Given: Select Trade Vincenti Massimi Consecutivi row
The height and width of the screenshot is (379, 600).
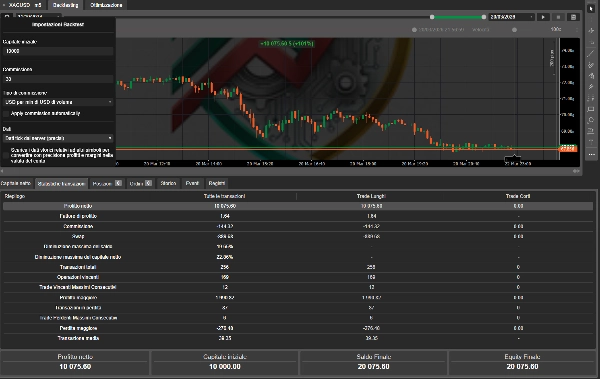Looking at the screenshot, I should click(298, 287).
